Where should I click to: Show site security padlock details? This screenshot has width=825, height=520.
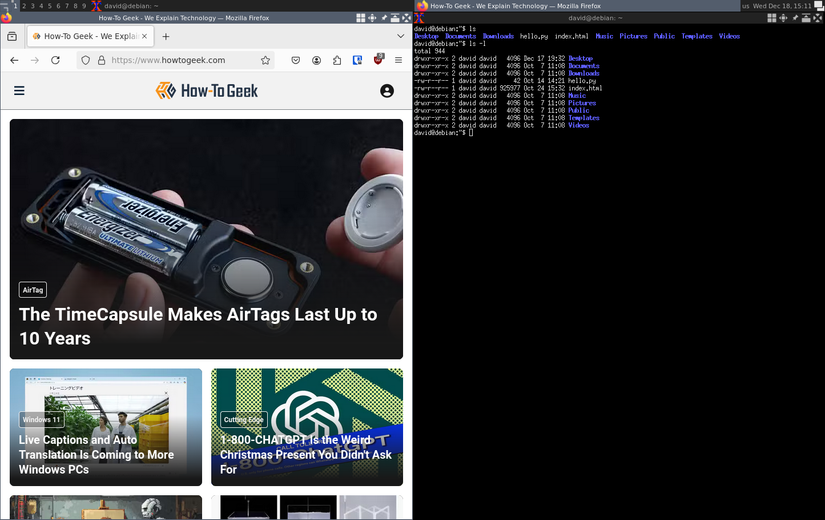(x=102, y=60)
